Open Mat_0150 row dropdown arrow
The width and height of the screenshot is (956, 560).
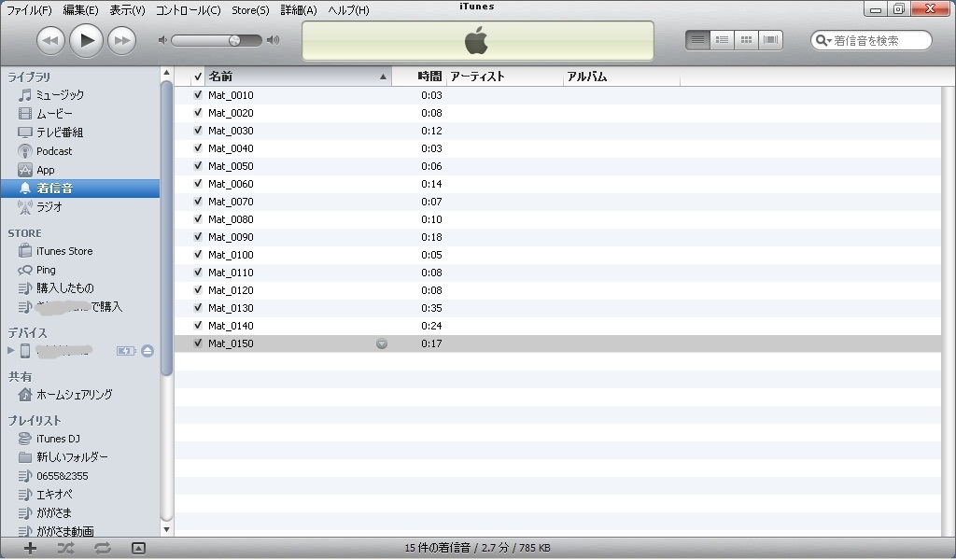pyautogui.click(x=382, y=343)
